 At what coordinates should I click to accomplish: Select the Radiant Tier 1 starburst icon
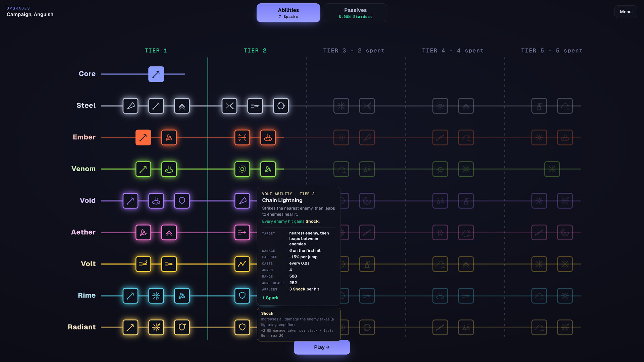156,327
